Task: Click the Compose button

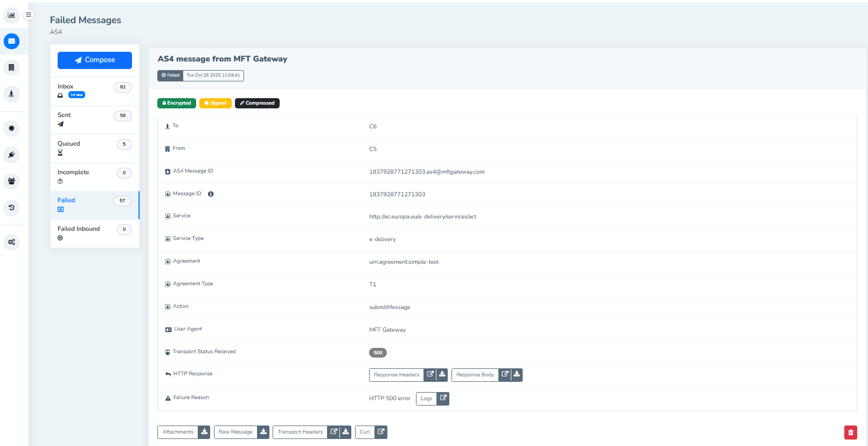Action: 95,60
